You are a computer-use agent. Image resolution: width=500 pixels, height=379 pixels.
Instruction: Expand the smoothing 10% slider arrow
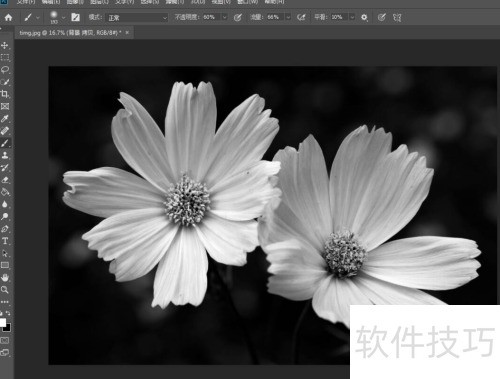352,17
